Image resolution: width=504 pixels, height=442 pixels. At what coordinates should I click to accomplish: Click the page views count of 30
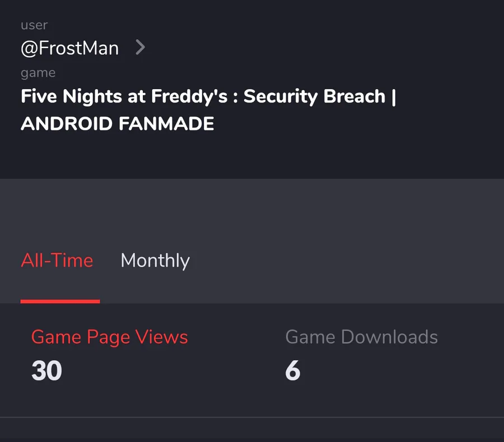pos(46,371)
